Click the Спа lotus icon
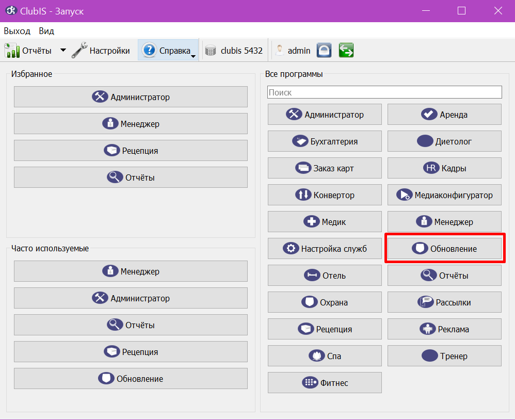The image size is (515, 420). coord(317,356)
